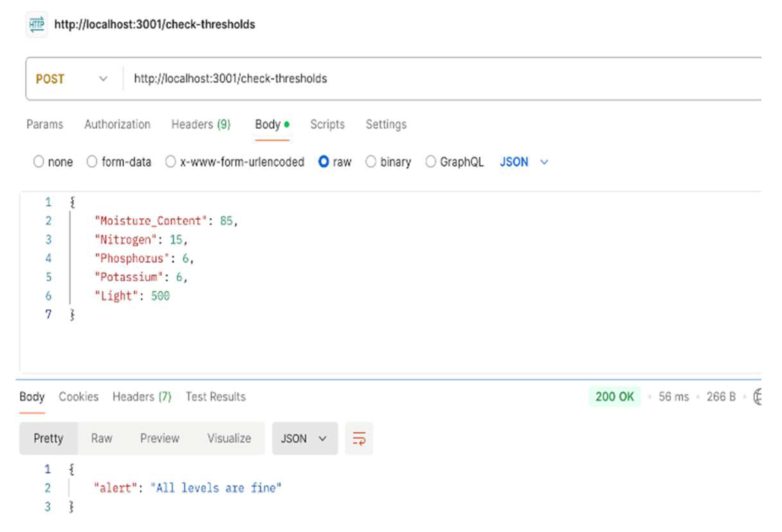782x532 pixels.
Task: View Cookies in the response section
Action: 79,396
